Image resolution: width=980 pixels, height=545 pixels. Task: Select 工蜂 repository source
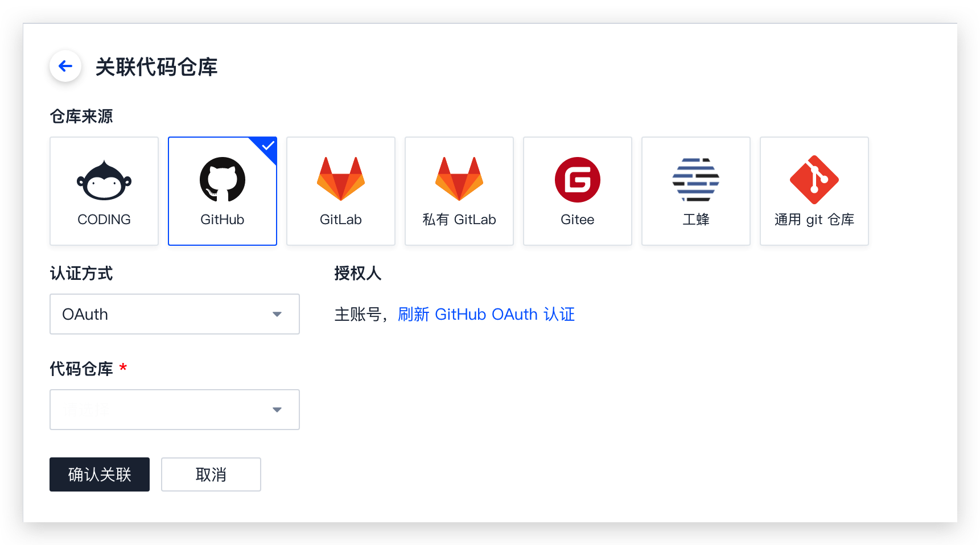(696, 191)
